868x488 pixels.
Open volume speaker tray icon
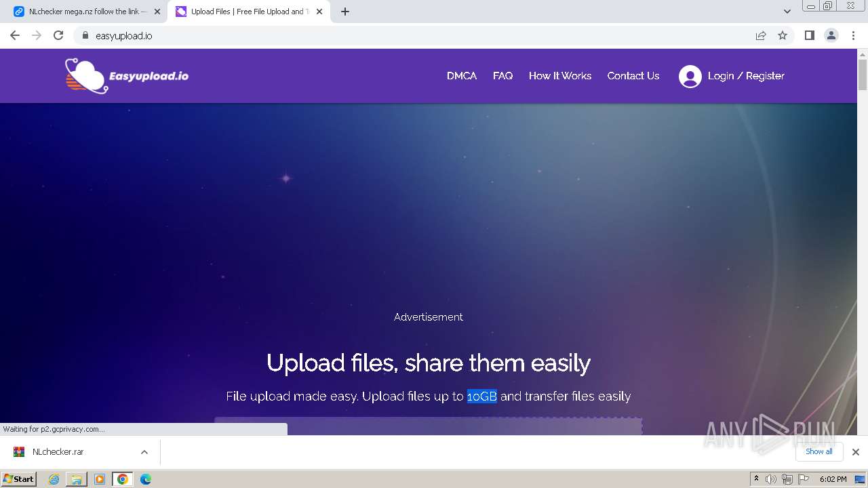point(771,479)
